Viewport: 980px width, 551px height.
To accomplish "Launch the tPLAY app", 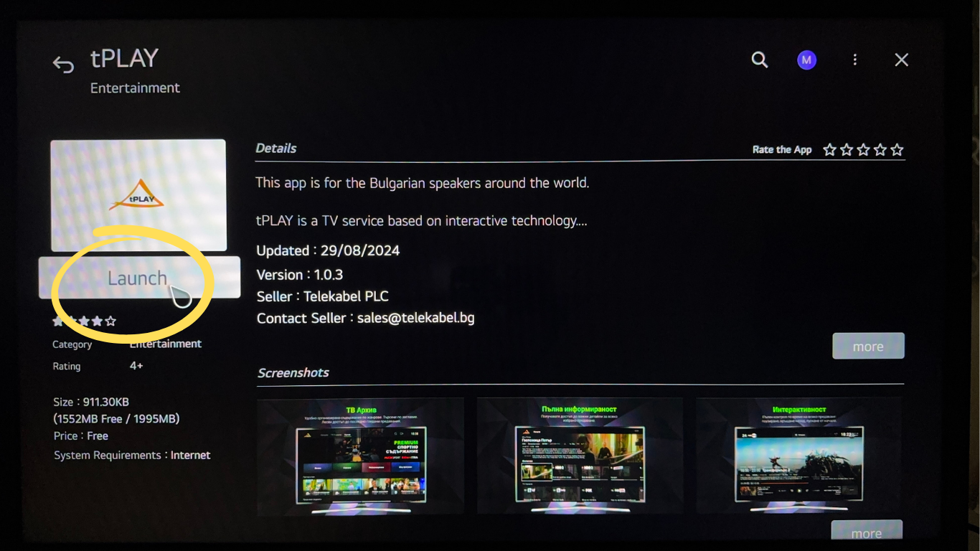I will [138, 278].
